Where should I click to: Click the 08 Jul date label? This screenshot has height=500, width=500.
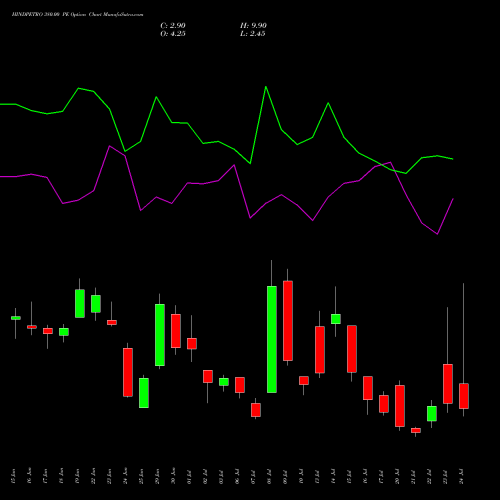(269, 476)
